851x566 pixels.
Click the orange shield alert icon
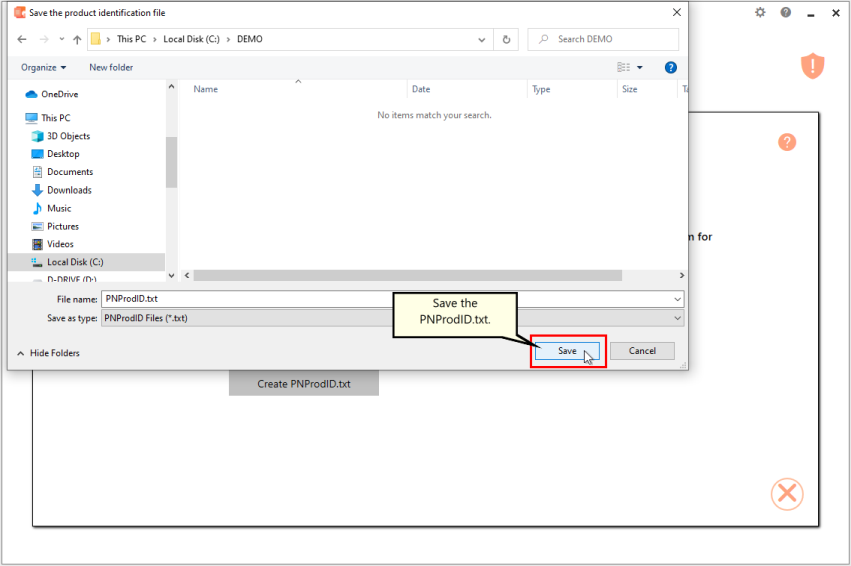coord(812,66)
